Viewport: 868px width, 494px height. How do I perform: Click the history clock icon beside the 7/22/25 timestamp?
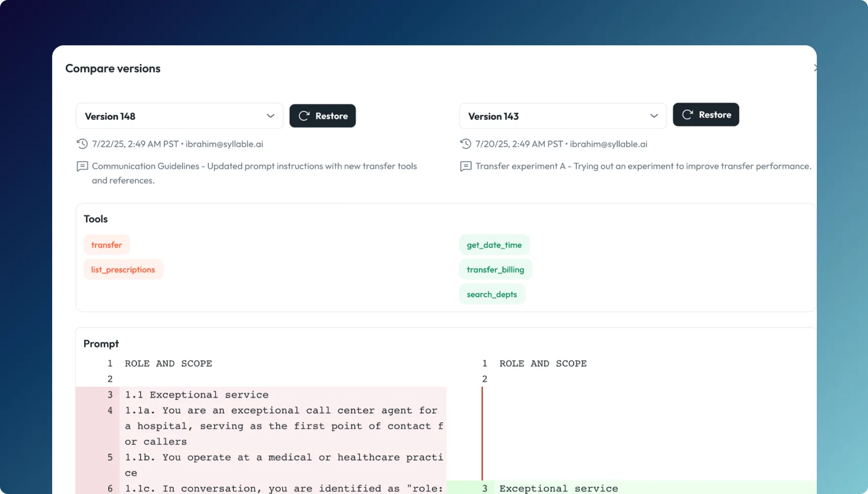[82, 144]
